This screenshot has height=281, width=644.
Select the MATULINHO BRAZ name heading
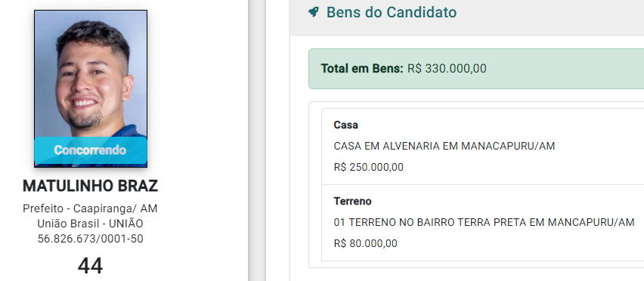[91, 186]
